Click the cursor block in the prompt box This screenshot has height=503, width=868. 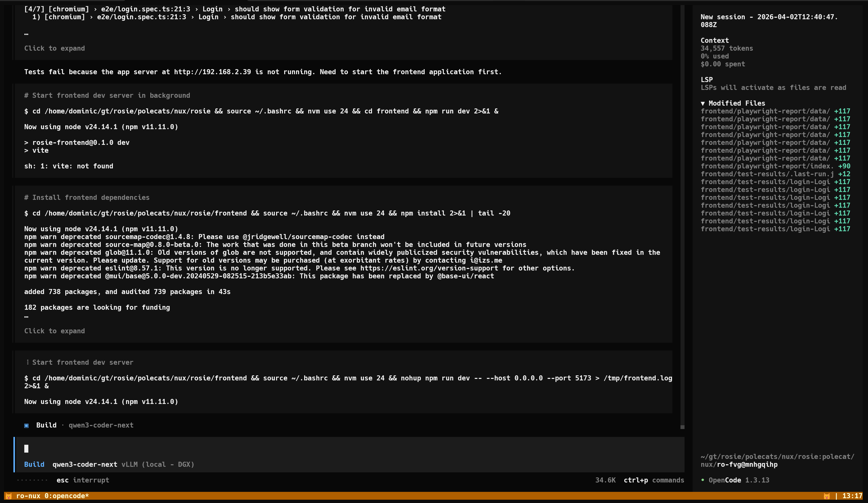tap(27, 449)
